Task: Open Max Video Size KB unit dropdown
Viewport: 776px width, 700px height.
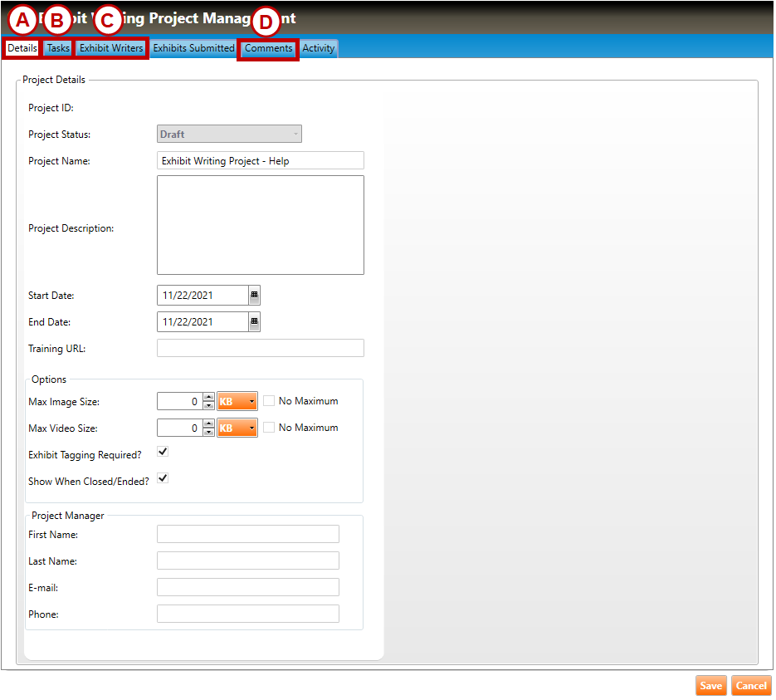Action: tap(237, 428)
